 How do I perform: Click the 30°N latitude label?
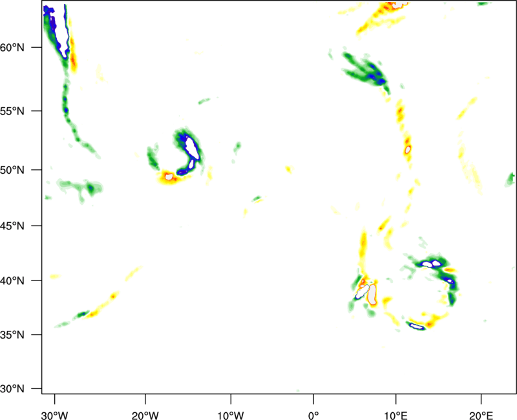(x=12, y=389)
